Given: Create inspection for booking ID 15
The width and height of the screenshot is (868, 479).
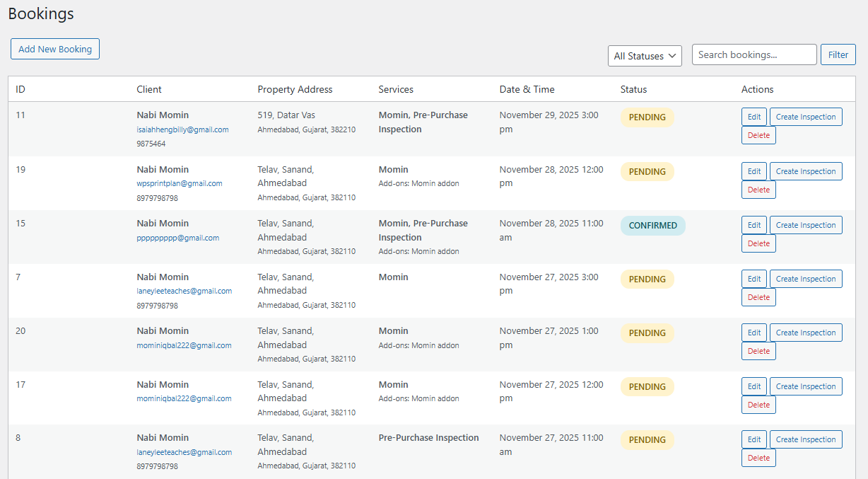Looking at the screenshot, I should point(806,225).
